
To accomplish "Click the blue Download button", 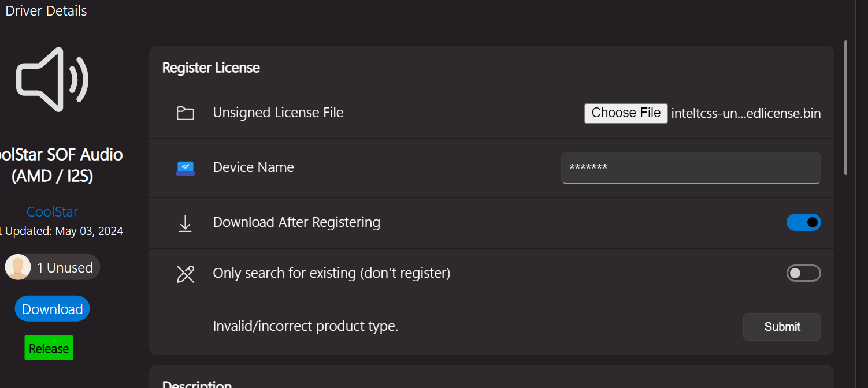I will [52, 309].
